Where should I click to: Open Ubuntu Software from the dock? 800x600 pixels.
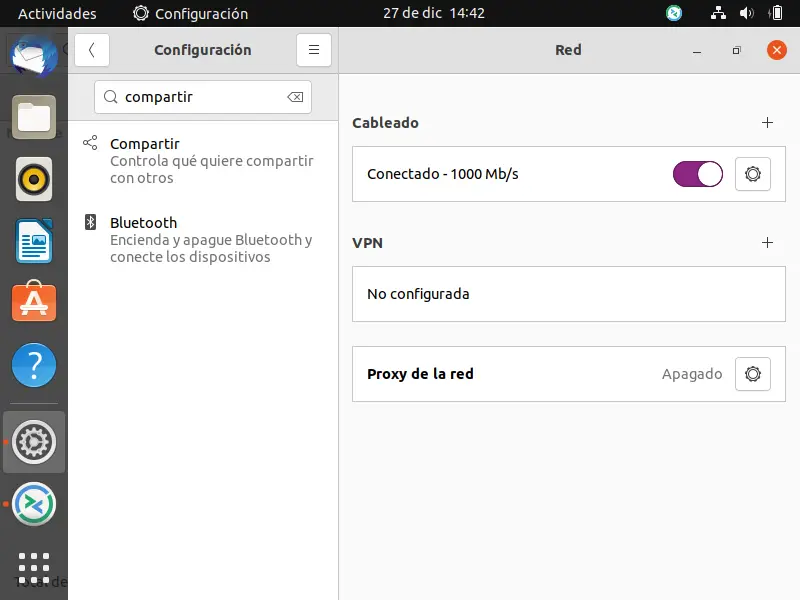[33, 303]
